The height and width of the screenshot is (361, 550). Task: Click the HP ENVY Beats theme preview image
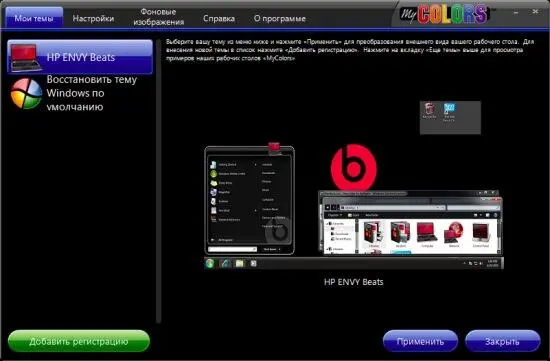(x=354, y=185)
